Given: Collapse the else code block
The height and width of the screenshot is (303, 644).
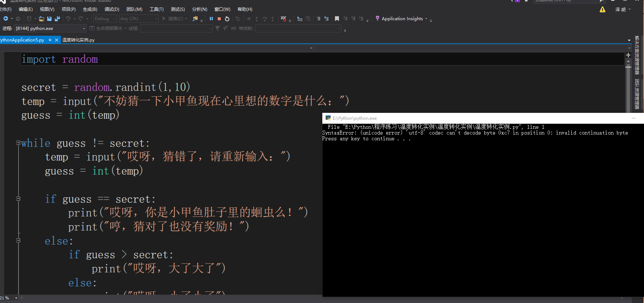Looking at the screenshot, I should 18,240.
